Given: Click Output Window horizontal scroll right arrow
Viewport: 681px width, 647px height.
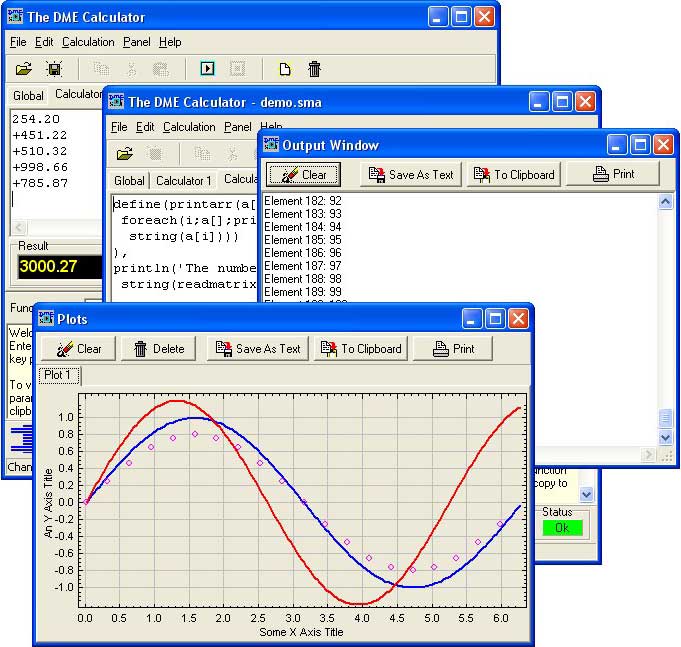Looking at the screenshot, I should coord(648,455).
